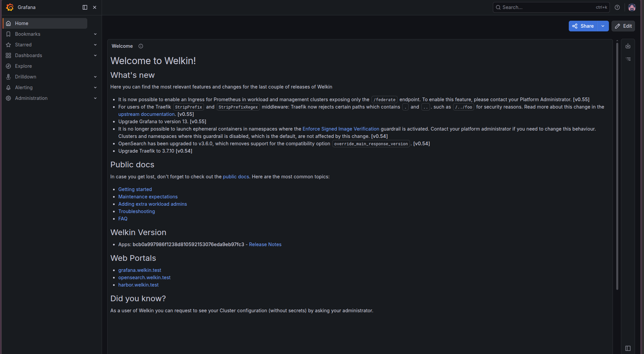Open the upstream documentation link
The image size is (644, 354).
coord(146,114)
